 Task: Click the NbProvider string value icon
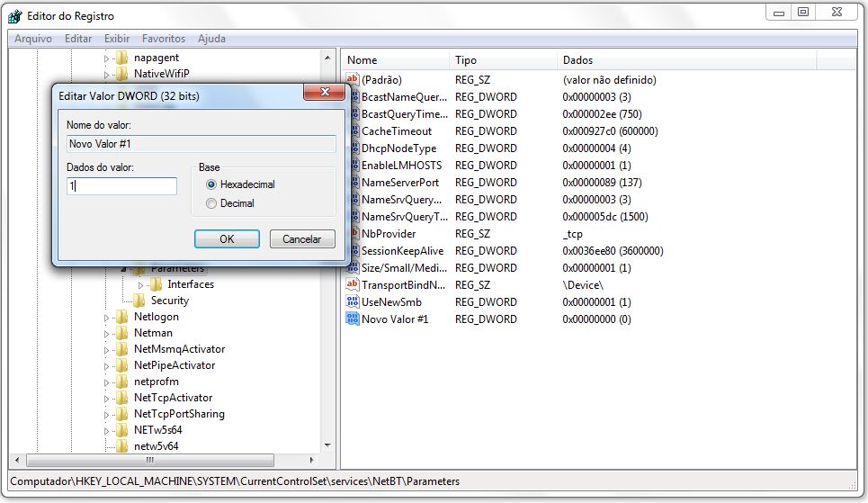pos(352,234)
